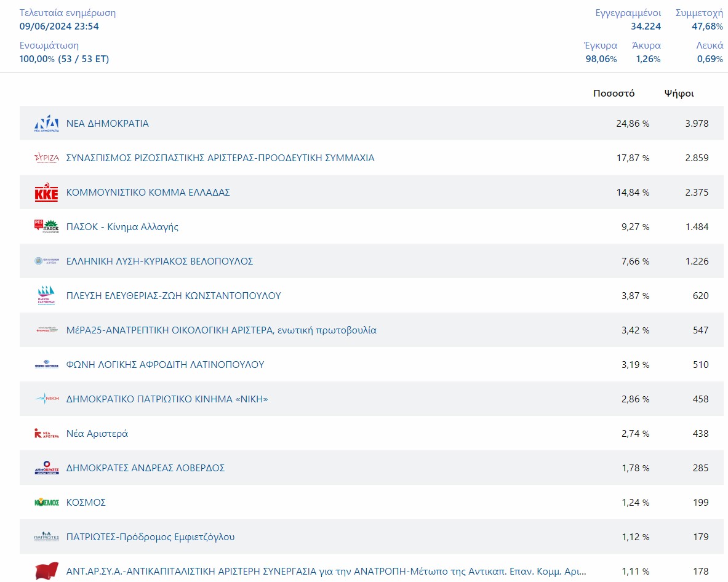Viewport: 728px width, 582px height.
Task: Click the ΠΑΣΟΚ party logo
Action: pos(46,226)
